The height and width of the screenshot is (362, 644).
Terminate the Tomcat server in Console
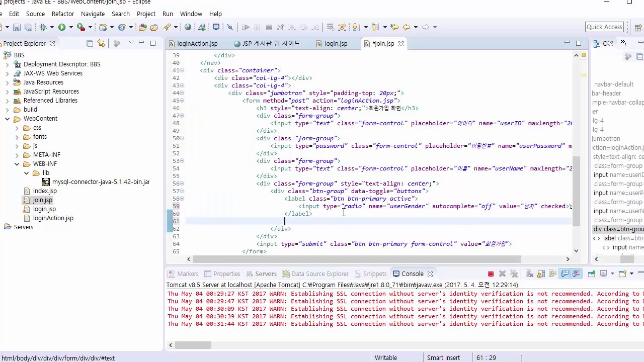(x=491, y=274)
